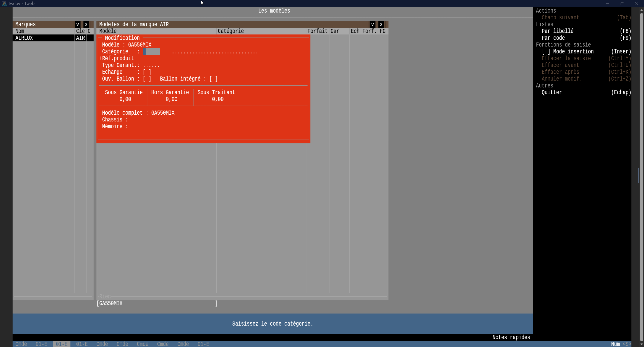This screenshot has width=644, height=347.
Task: Open list Par code (F9)
Action: (x=553, y=38)
